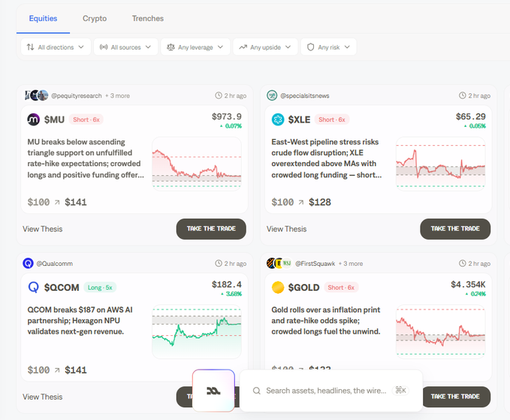Click the Short · 6x badge on $GOLD
This screenshot has height=420, width=510.
point(341,288)
